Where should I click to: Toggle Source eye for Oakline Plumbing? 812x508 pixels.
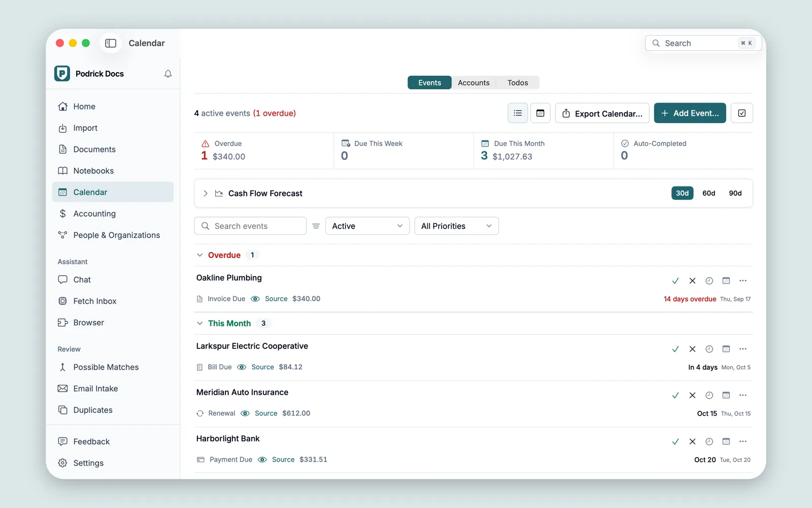click(255, 299)
